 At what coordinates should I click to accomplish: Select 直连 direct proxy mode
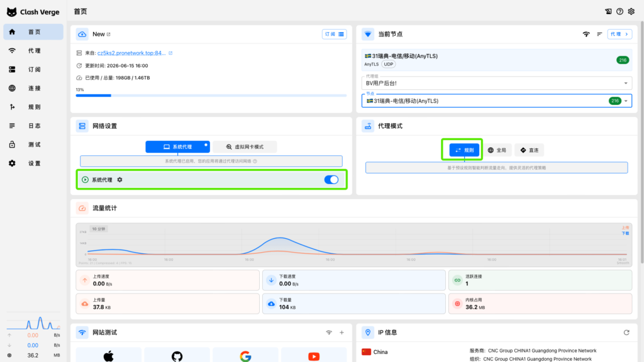pyautogui.click(x=529, y=150)
